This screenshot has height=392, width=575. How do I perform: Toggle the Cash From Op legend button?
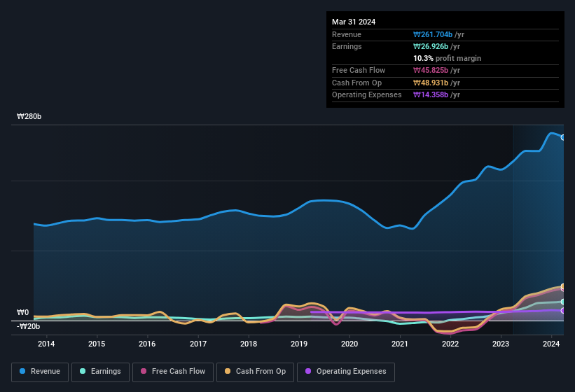pos(255,372)
